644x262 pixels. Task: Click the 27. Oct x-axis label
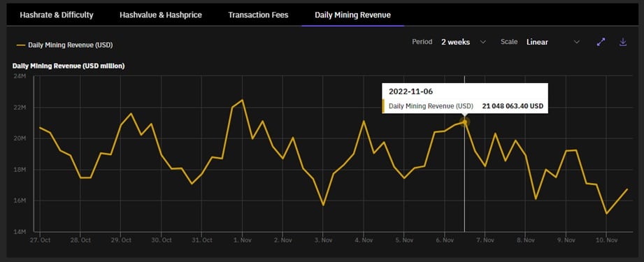(x=40, y=240)
